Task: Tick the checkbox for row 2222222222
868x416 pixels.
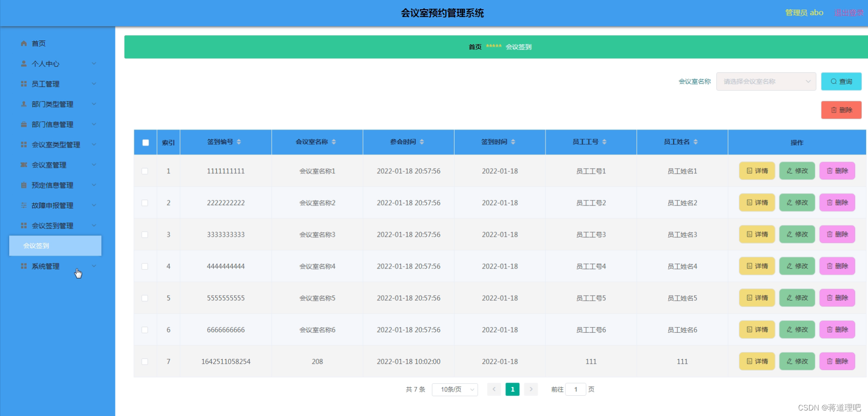Action: coord(145,203)
